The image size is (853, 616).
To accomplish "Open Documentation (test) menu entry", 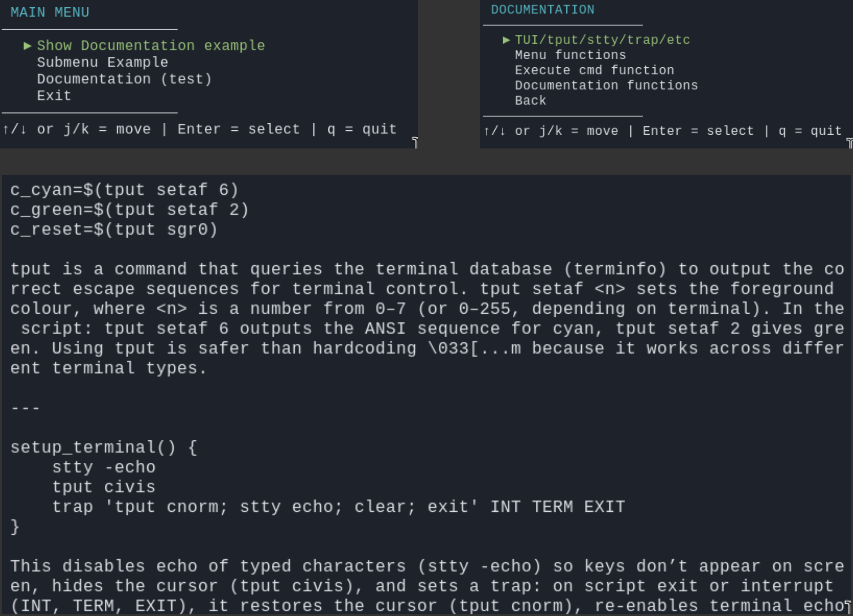I will [124, 79].
